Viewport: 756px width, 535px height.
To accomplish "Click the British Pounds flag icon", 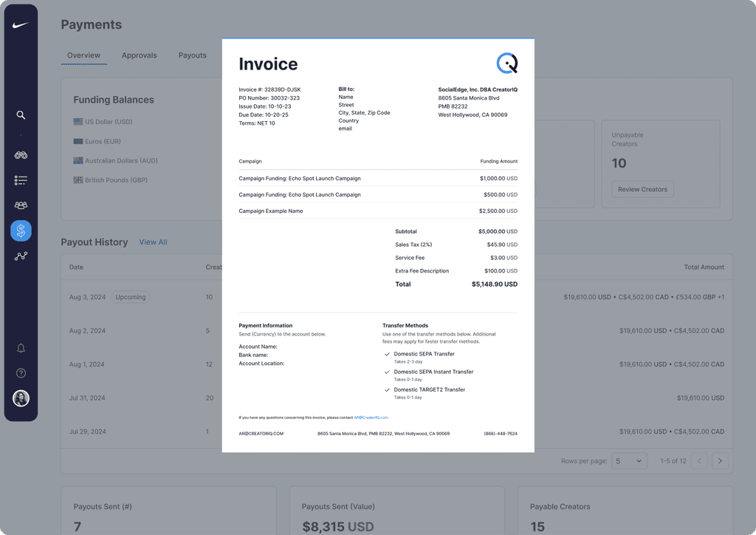I will [78, 180].
